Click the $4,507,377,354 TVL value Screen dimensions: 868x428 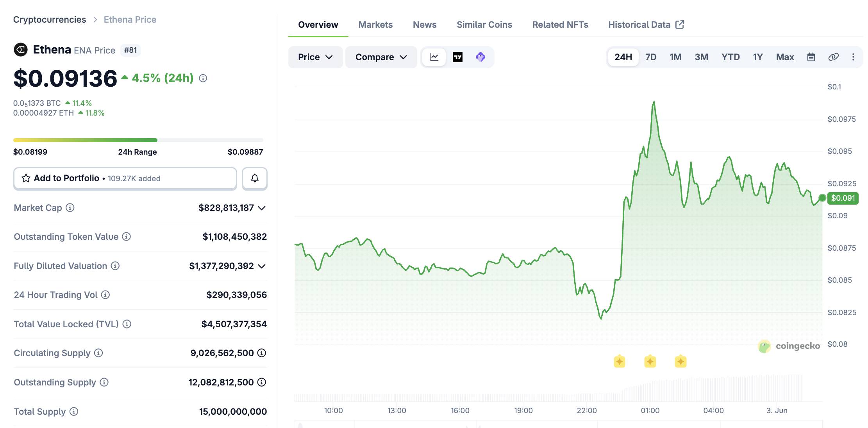(234, 324)
